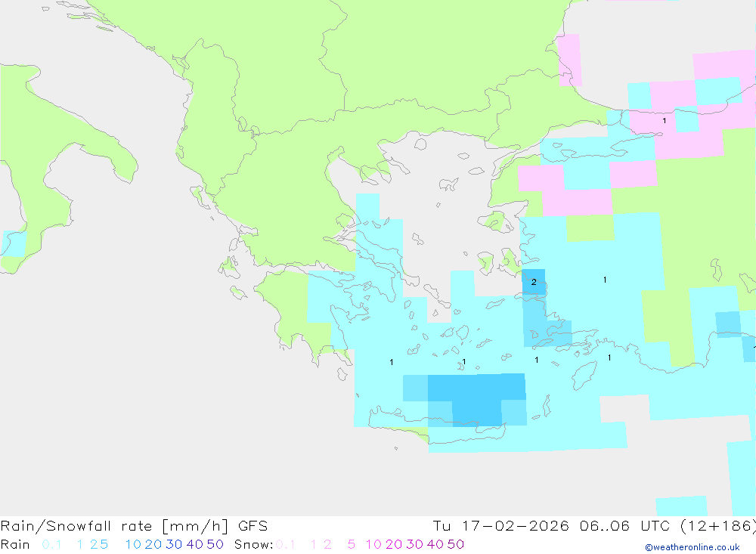Viewport: 756px width, 554px height.
Task: Click rain legend value 10
Action: pyautogui.click(x=133, y=544)
